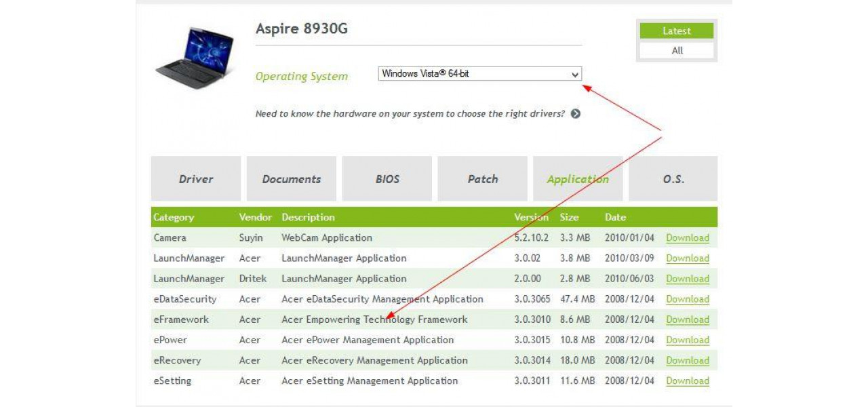
Task: Select the All filter button
Action: click(677, 50)
